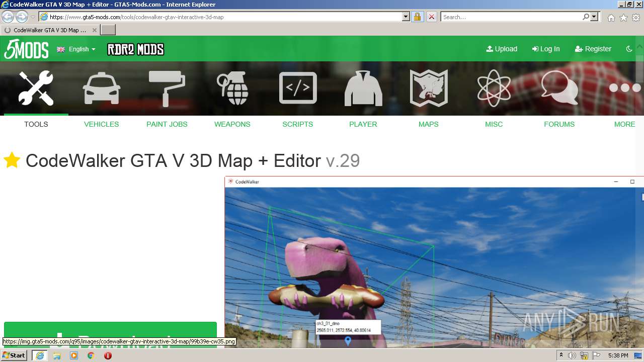Stop page loading with the X button

pyautogui.click(x=431, y=17)
